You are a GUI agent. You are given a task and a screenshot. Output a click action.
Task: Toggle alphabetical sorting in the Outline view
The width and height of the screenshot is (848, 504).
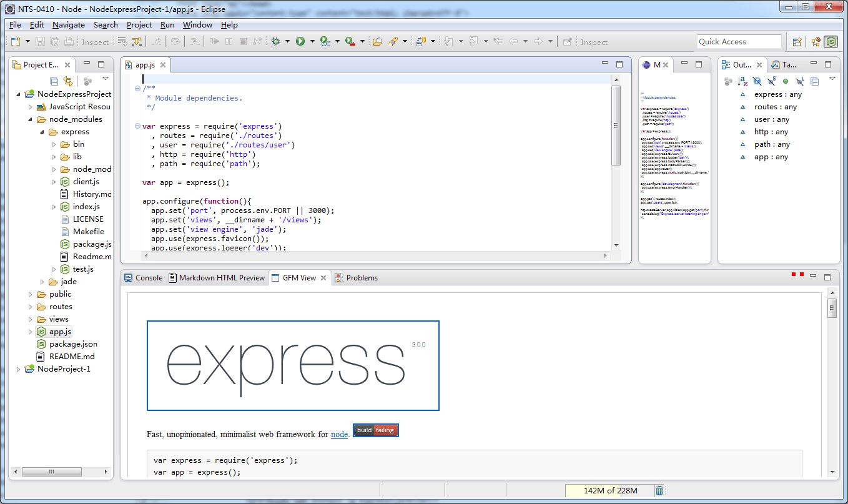(742, 80)
